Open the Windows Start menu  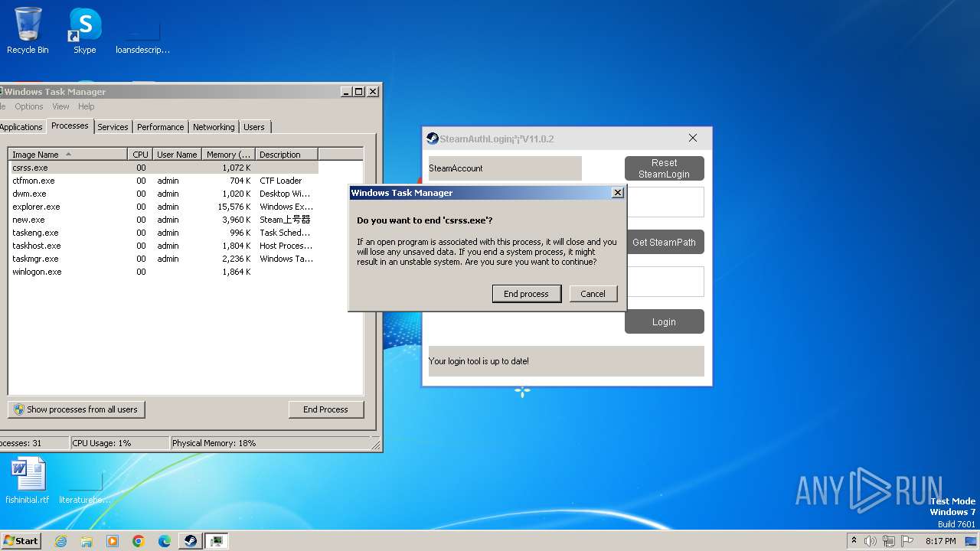[x=21, y=540]
